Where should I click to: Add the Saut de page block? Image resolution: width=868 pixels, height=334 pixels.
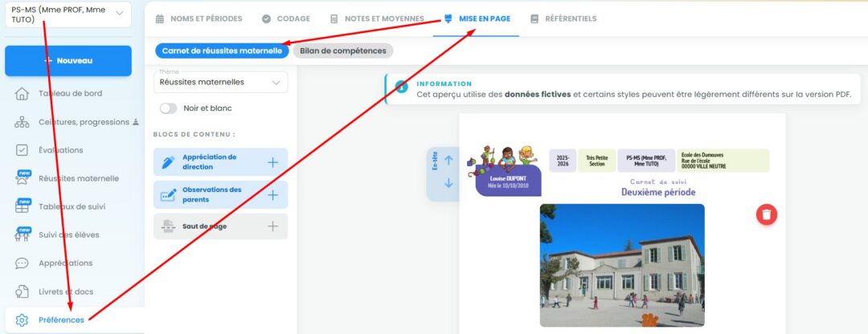[x=272, y=226]
